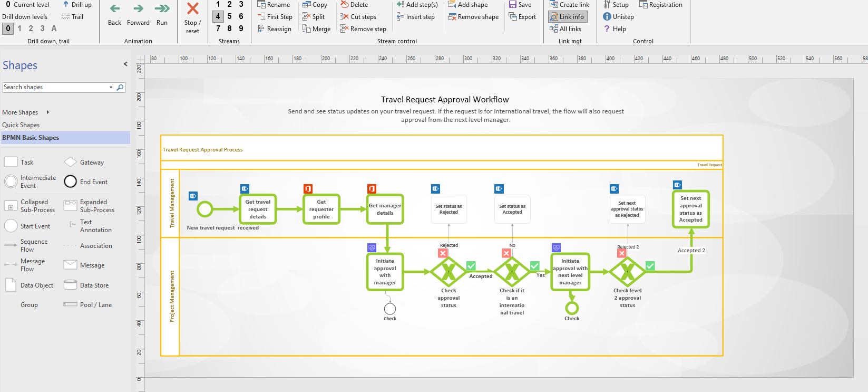The height and width of the screenshot is (392, 868).
Task: Select stream number 4
Action: tap(218, 16)
